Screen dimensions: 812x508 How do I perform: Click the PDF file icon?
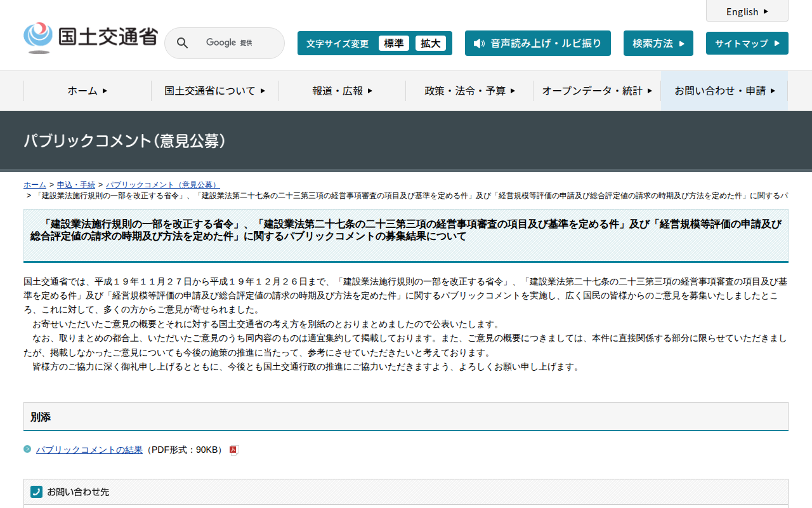pyautogui.click(x=233, y=450)
